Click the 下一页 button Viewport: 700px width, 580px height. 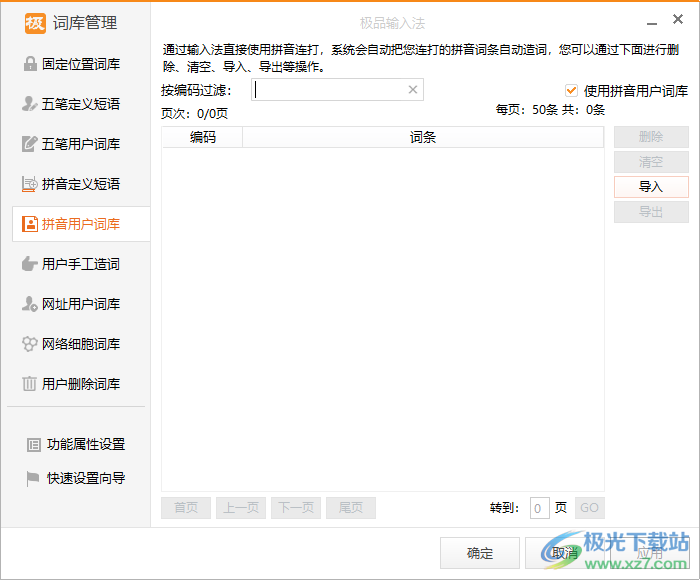coord(296,508)
